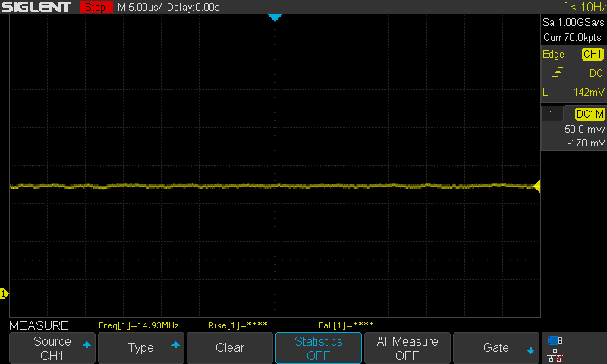Toggle Statistics OFF button
607x364 pixels.
click(319, 348)
